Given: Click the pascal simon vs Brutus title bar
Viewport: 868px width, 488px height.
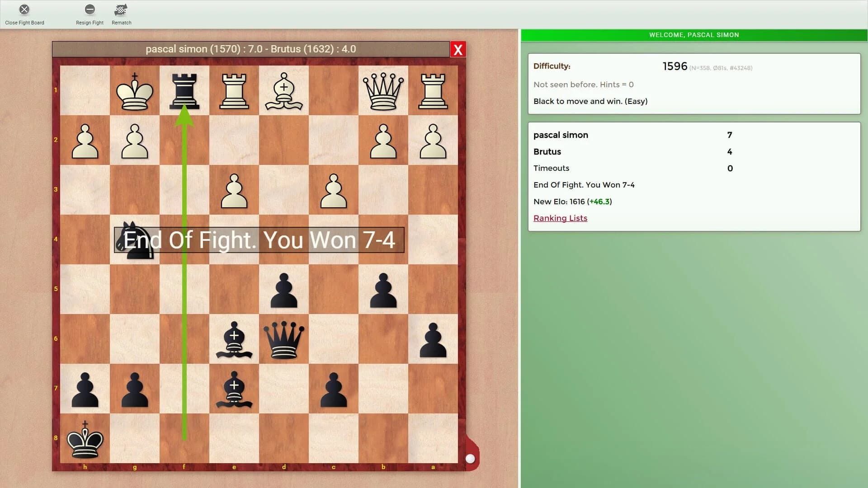Looking at the screenshot, I should (251, 49).
